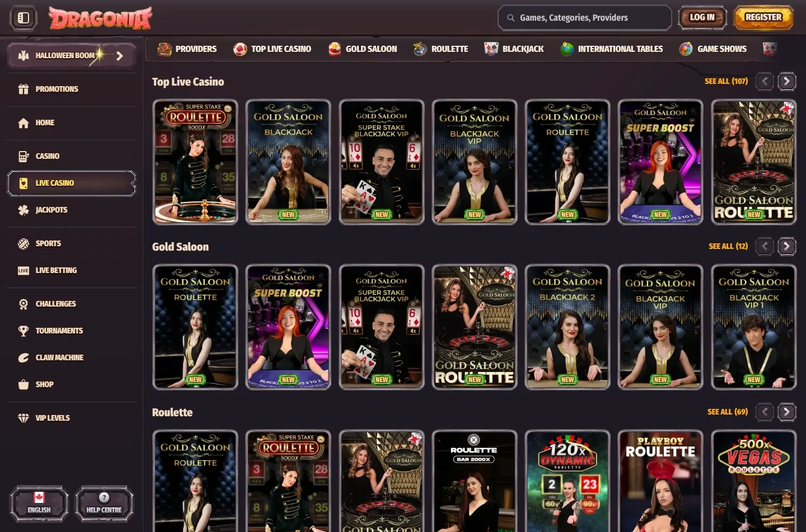Select the Shop bag icon
The height and width of the screenshot is (532, 806).
(23, 384)
